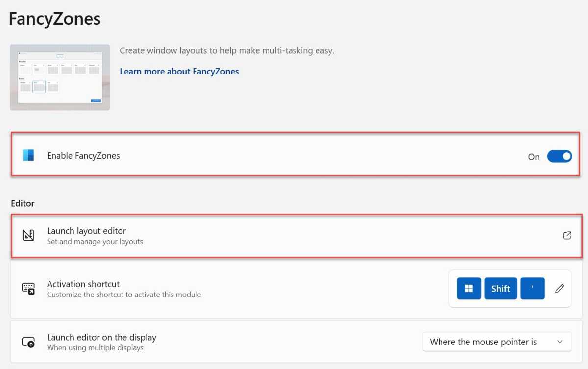Toggle the Enable FancyZones switch off
The width and height of the screenshot is (588, 369).
[x=560, y=156]
